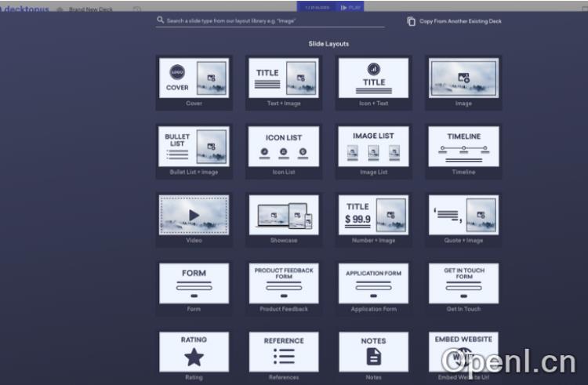Viewport: 588px width, 385px height.
Task: Choose the Bullet List + Image layout
Action: coord(194,147)
